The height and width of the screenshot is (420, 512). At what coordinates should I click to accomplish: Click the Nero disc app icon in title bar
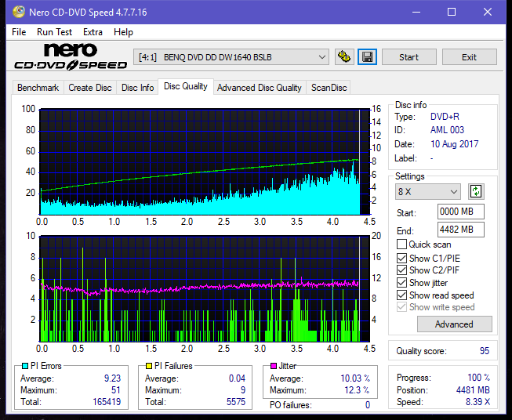pos(19,12)
